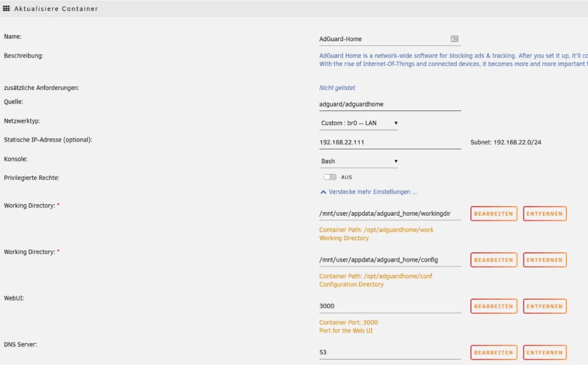Click the Beschreibung label
Viewport: 588px width, 365px height.
[x=24, y=55]
